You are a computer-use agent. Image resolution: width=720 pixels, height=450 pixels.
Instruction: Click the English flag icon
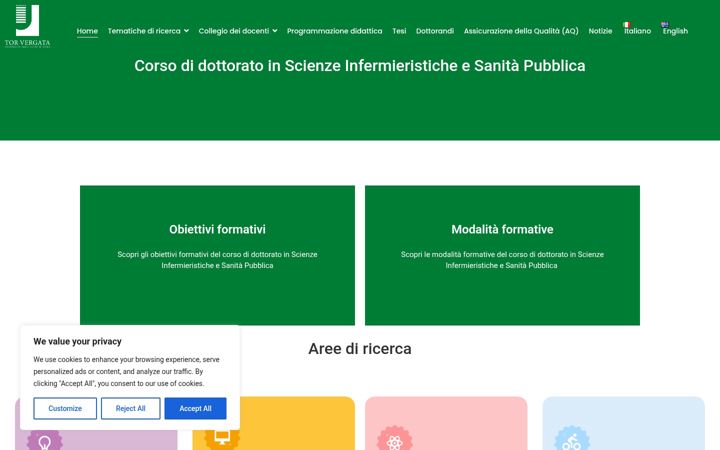point(665,24)
